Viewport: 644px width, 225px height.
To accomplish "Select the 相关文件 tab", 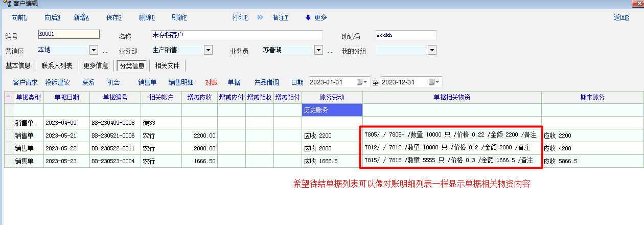I will click(x=168, y=65).
